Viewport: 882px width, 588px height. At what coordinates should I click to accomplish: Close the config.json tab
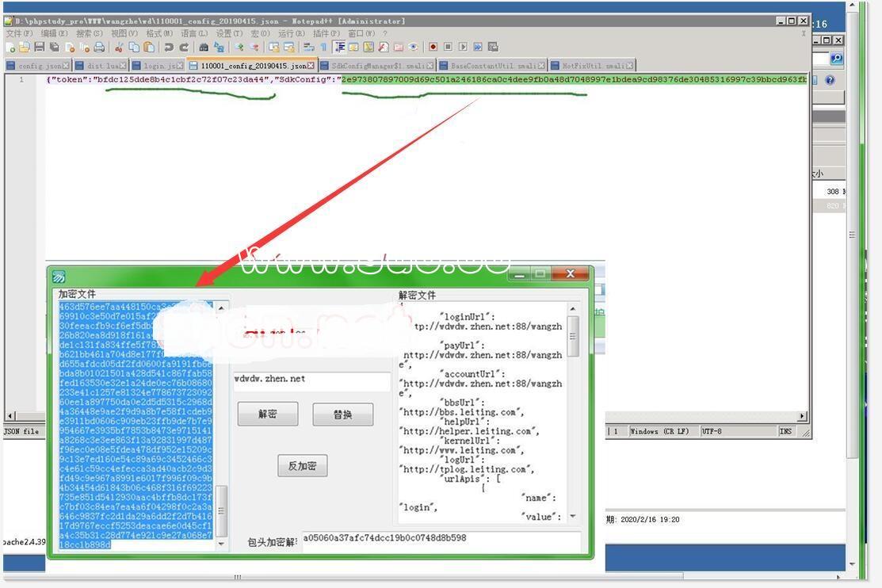point(66,66)
